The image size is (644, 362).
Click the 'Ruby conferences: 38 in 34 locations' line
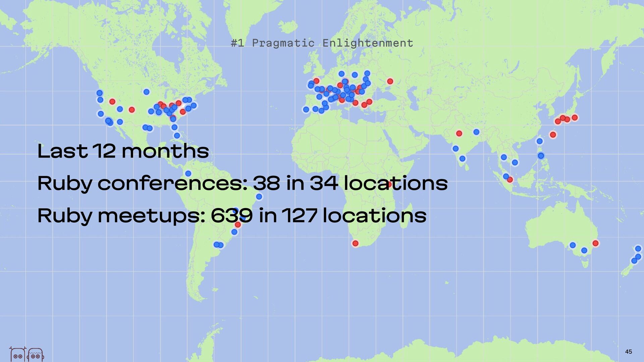tap(242, 183)
